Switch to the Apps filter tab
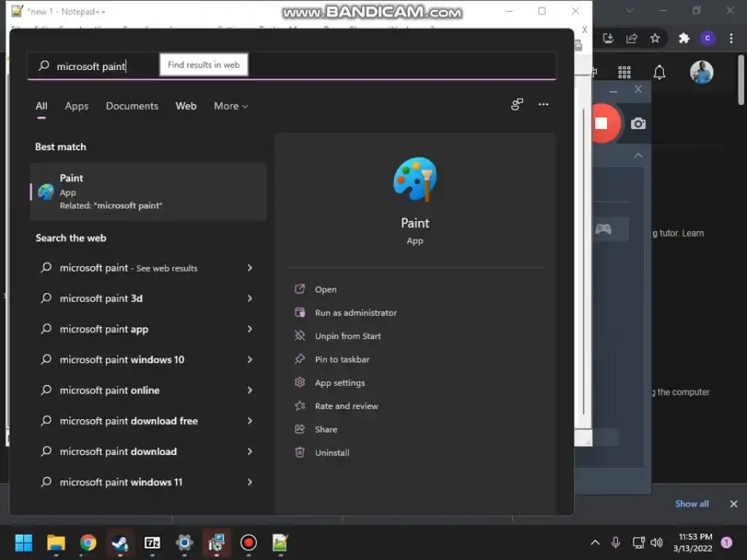This screenshot has height=560, width=747. pos(77,106)
